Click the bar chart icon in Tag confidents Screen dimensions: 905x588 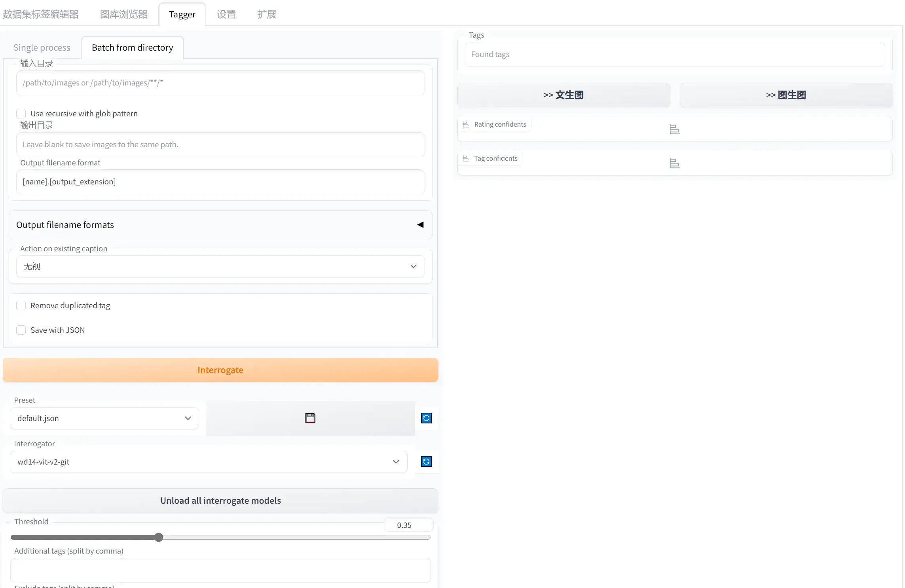tap(675, 163)
